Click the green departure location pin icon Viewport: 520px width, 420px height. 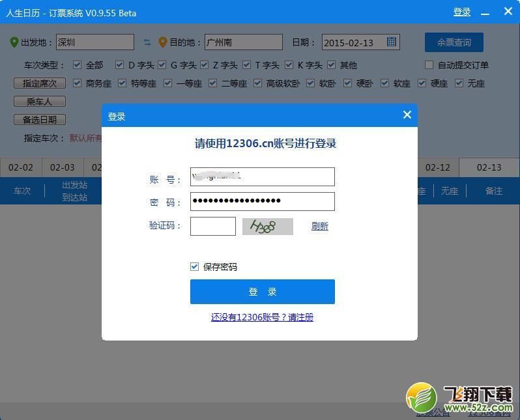click(14, 42)
